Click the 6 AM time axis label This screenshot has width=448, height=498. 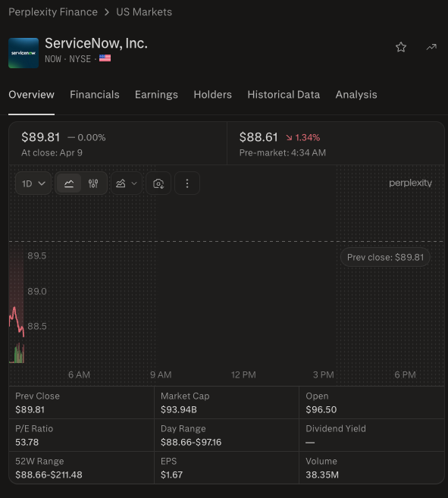pos(79,374)
